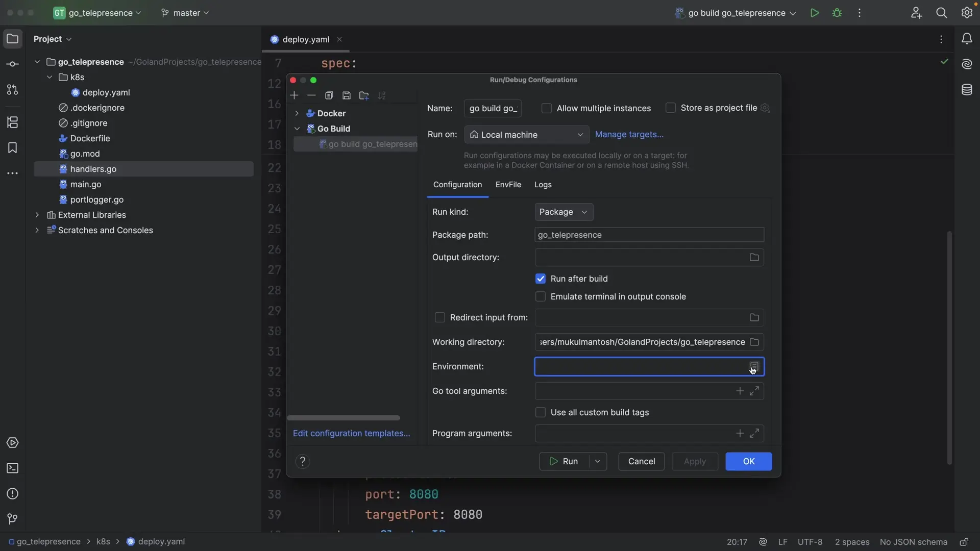980x551 pixels.
Task: Add new configuration plus icon
Action: pyautogui.click(x=294, y=95)
